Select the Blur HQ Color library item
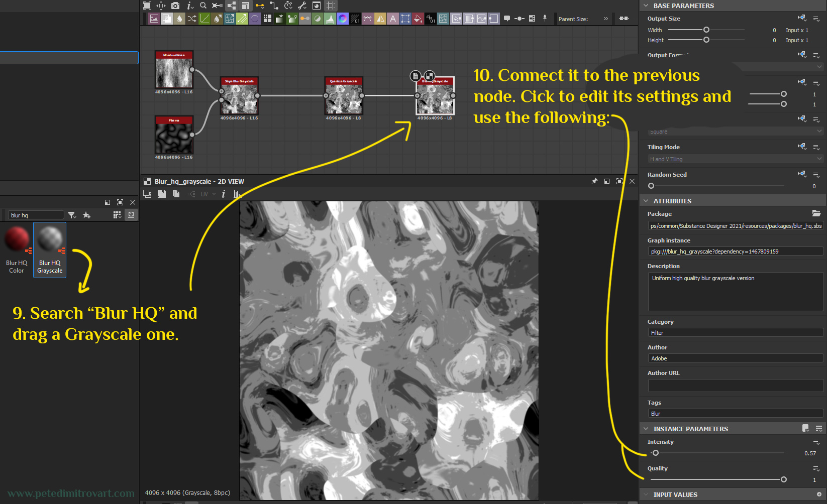Viewport: 827px width, 504px height. pos(17,249)
